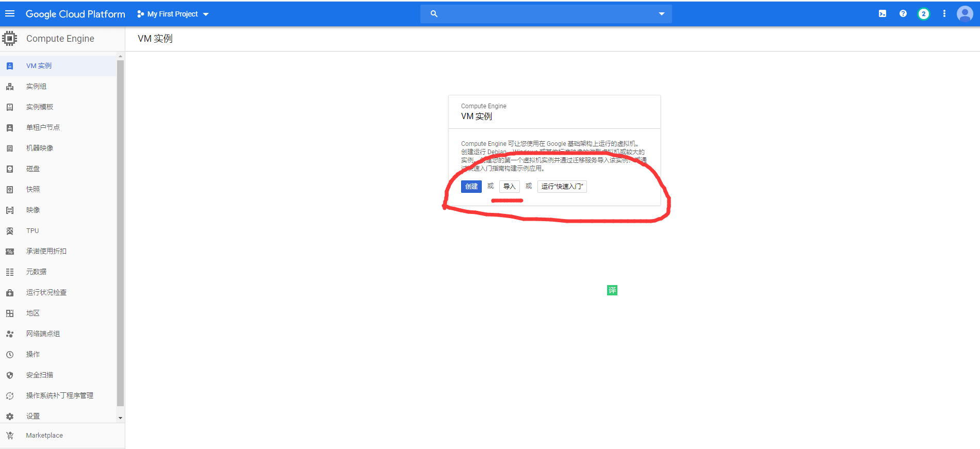This screenshot has width=980, height=449.
Task: Click the 导入 import button
Action: point(509,187)
